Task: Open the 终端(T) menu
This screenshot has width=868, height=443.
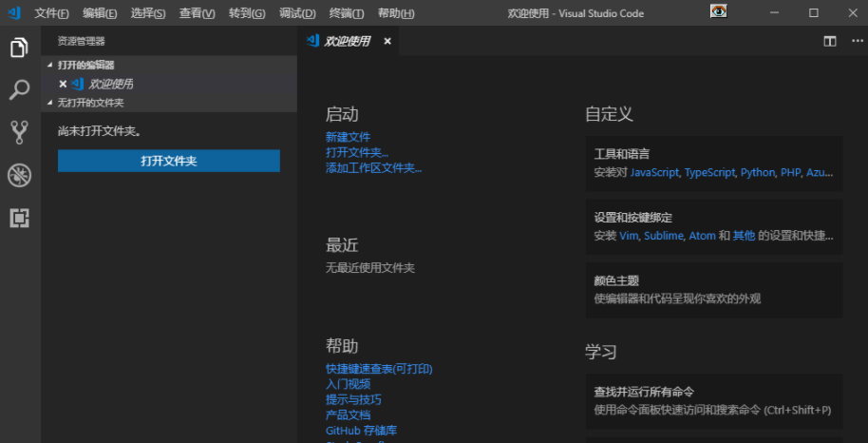Action: (347, 13)
